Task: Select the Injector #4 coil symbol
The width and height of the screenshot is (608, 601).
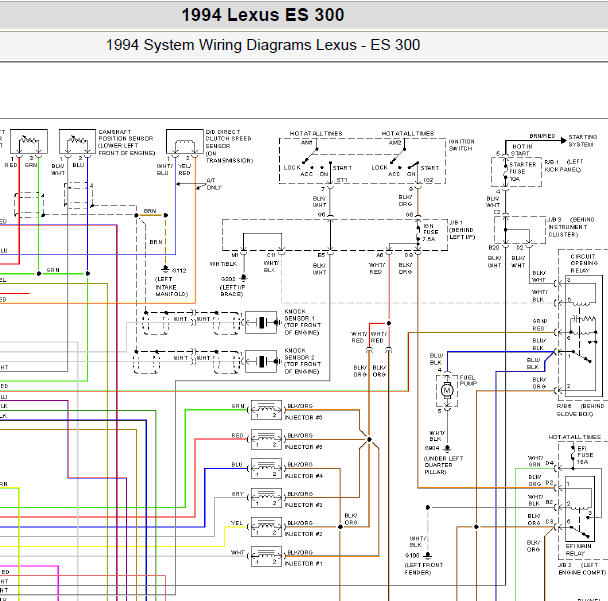Action: [x=266, y=468]
